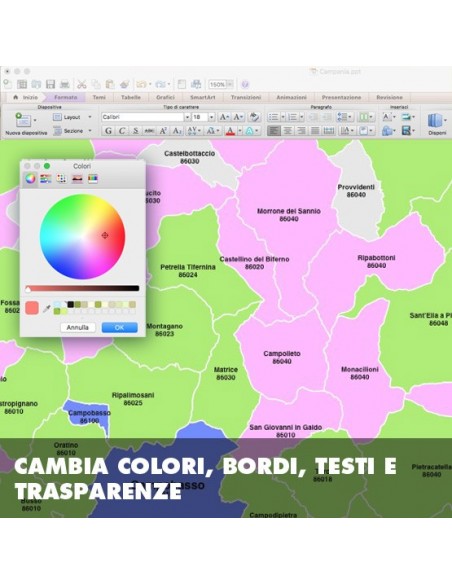Click the Format Painter brush icon
This screenshot has width=452, height=584.
coord(125,85)
